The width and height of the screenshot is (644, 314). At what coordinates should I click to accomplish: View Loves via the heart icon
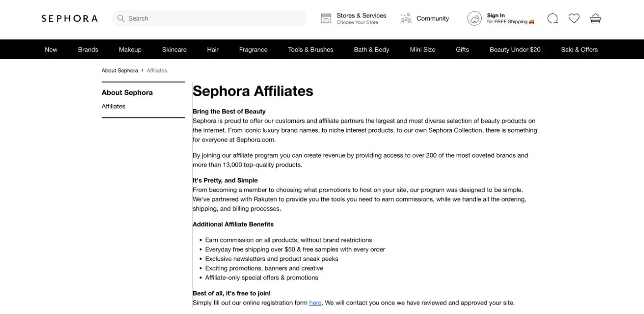[x=574, y=18]
